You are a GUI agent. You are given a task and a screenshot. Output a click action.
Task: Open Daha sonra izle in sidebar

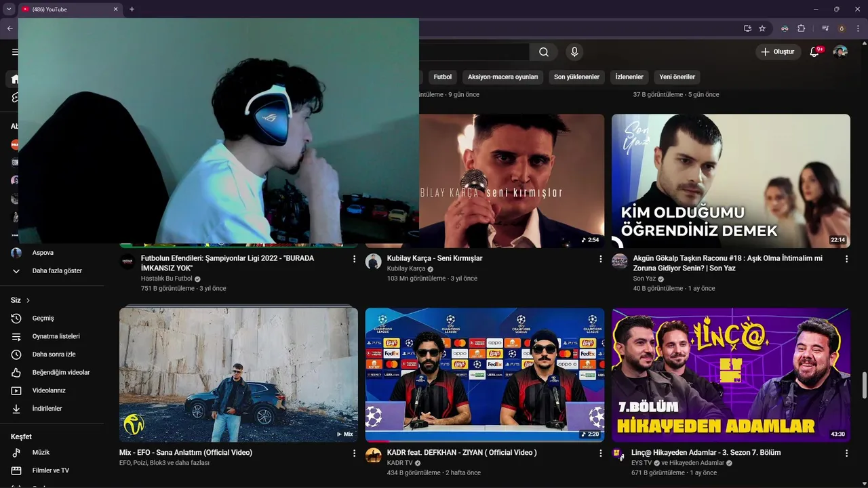point(53,354)
